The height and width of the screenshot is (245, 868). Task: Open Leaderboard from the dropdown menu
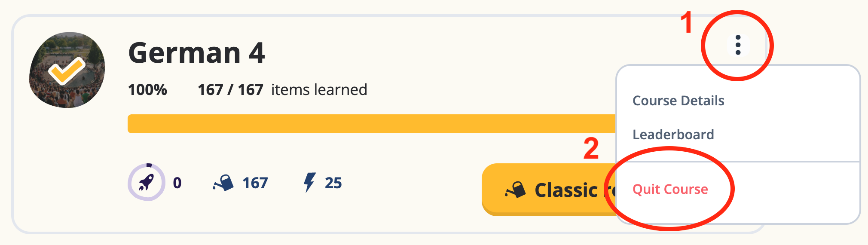point(673,135)
